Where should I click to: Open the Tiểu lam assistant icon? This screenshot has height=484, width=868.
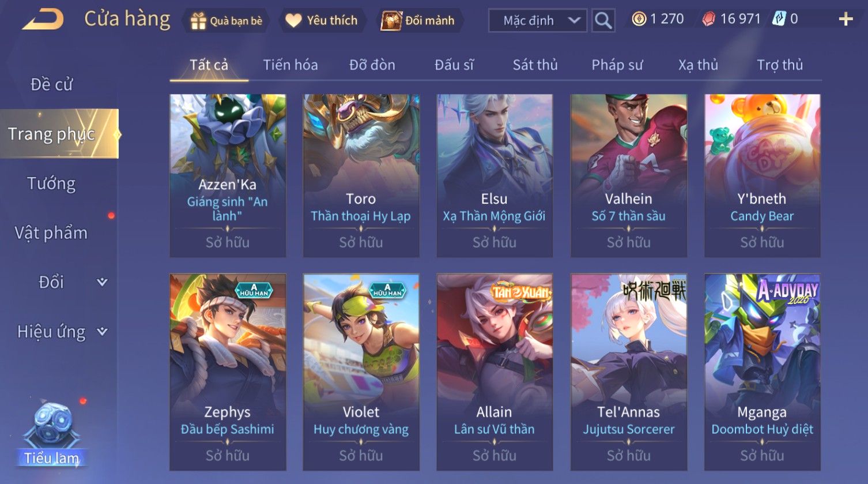(x=51, y=433)
